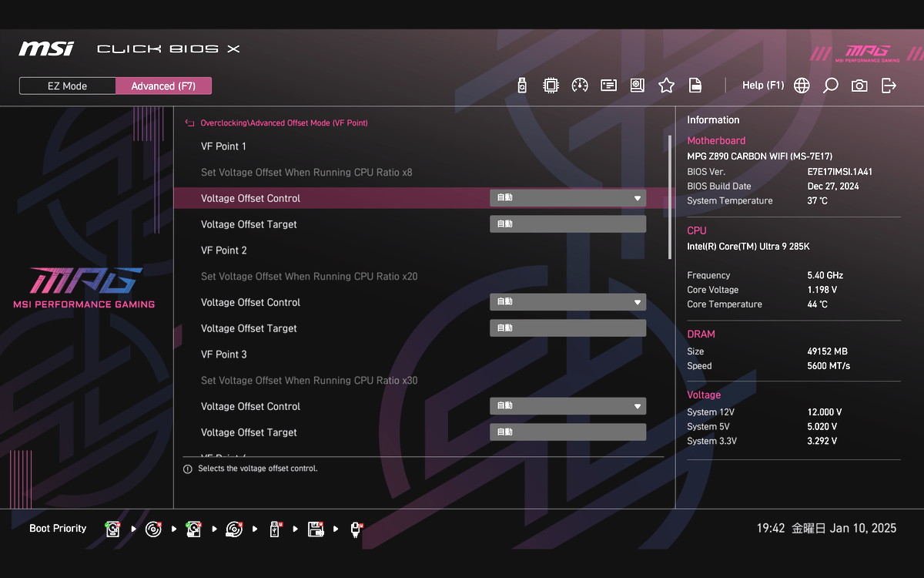Select the leftmost hard disk boot device icon
This screenshot has width=924, height=578.
pyautogui.click(x=113, y=529)
